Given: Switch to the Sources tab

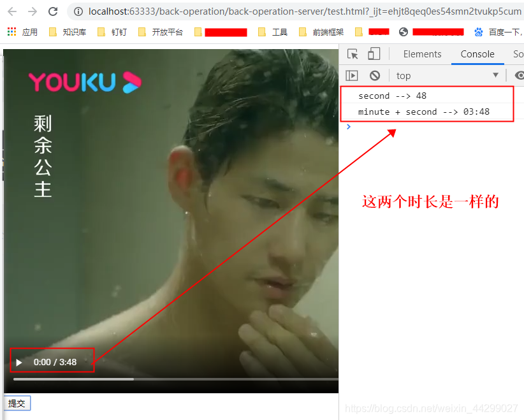Looking at the screenshot, I should coord(518,54).
